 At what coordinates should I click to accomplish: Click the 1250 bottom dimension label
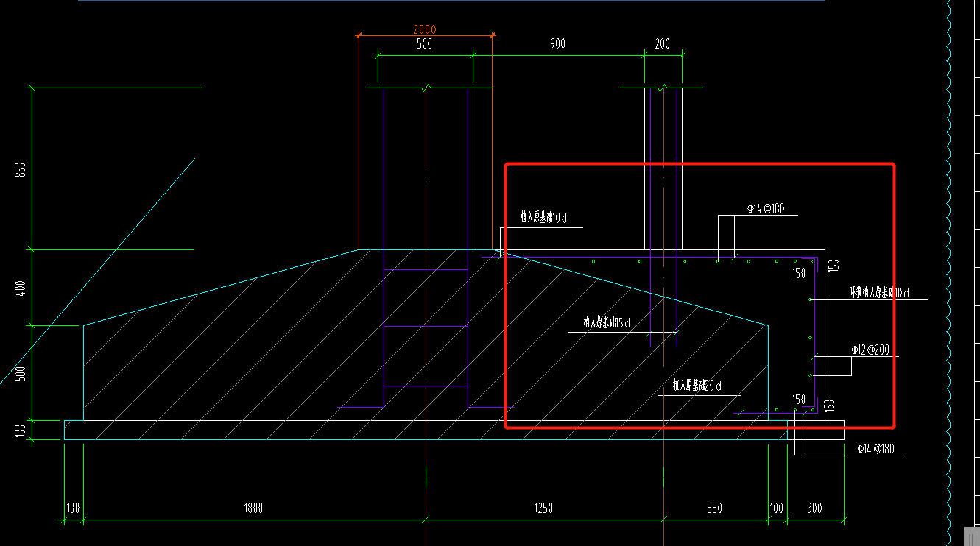[543, 508]
